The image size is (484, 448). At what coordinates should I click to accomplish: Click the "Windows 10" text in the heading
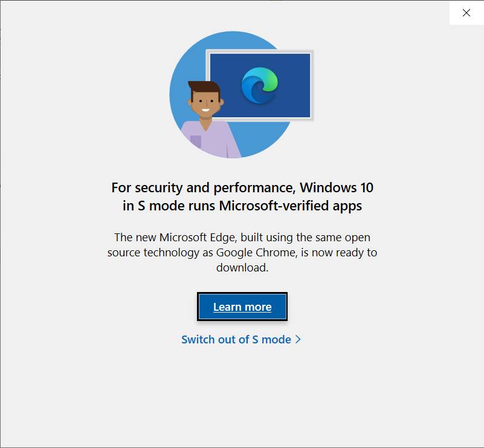[337, 187]
